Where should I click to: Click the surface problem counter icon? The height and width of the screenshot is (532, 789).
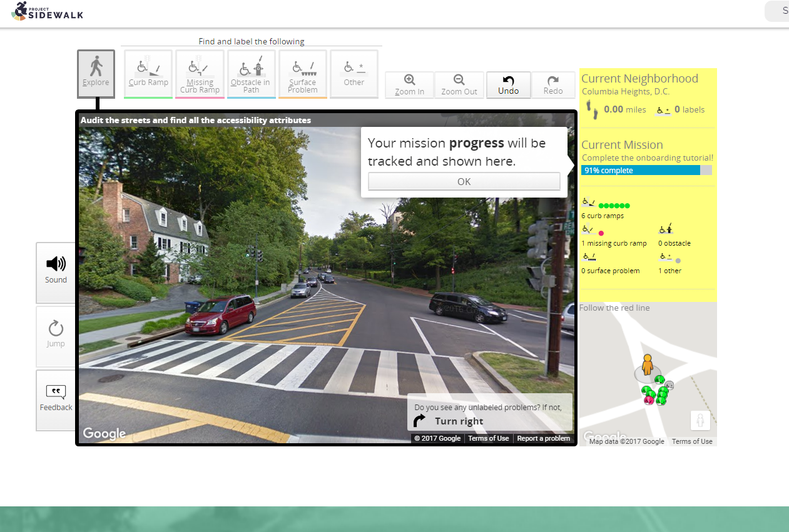pos(589,257)
